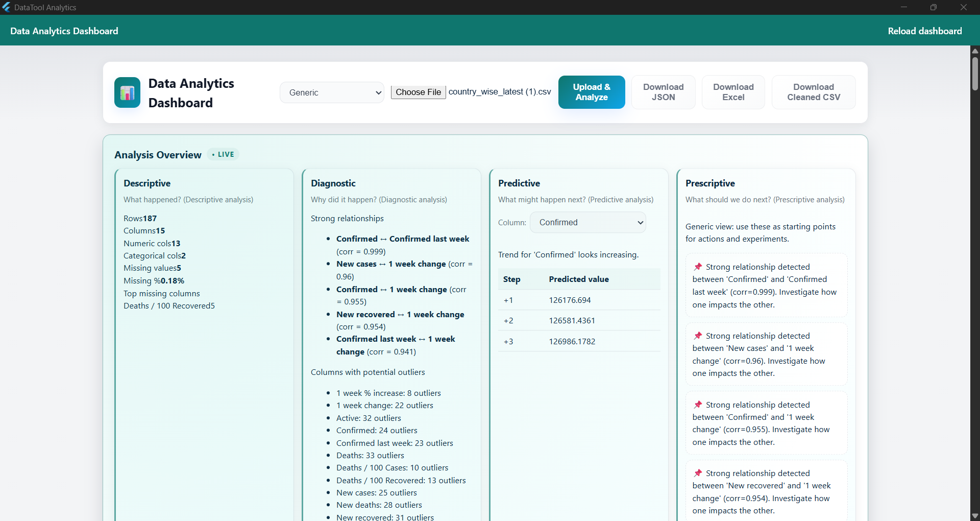
Task: Click the country_wise_latest (1).csv filename
Action: pyautogui.click(x=500, y=91)
